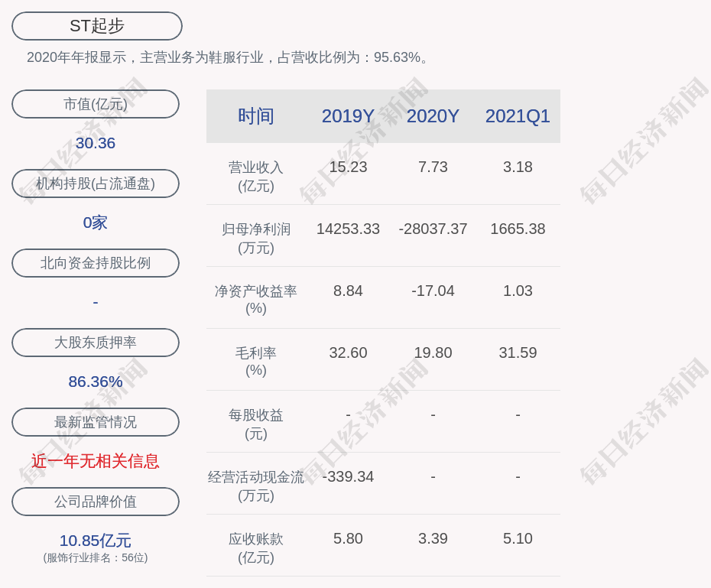The image size is (711, 588).
Task: Click the 大股东质押率 label pill
Action: [96, 343]
